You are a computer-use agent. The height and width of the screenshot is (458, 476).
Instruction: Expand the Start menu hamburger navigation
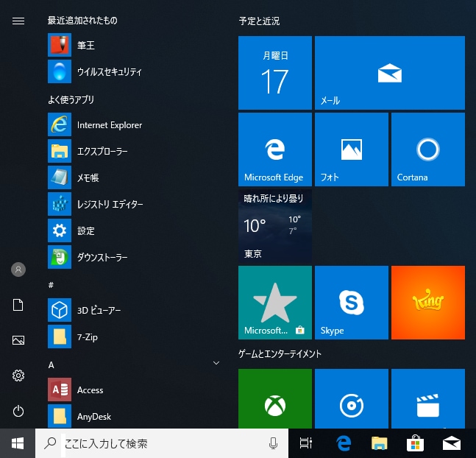(18, 21)
